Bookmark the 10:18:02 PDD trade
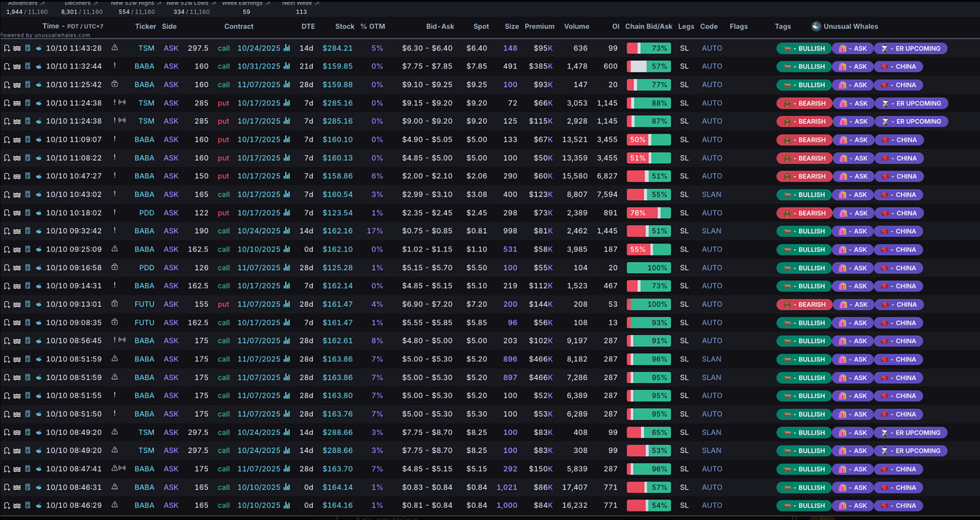 [7, 213]
